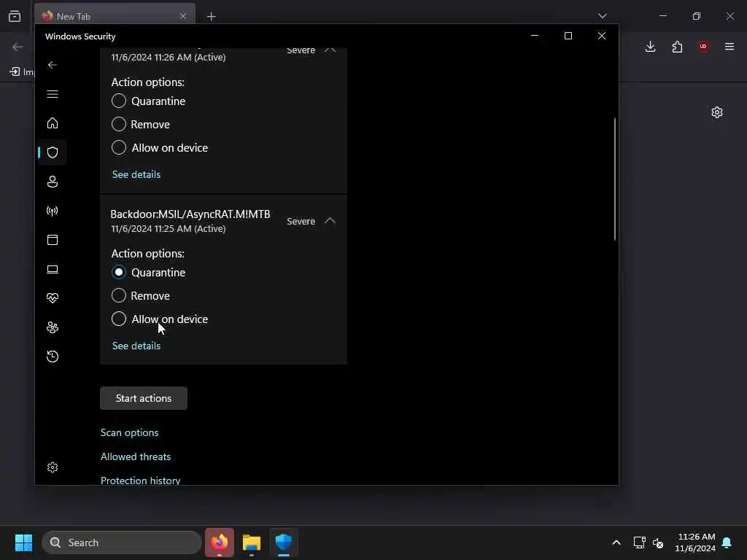
Task: Click the AsyncRAT Severe label
Action: (301, 222)
